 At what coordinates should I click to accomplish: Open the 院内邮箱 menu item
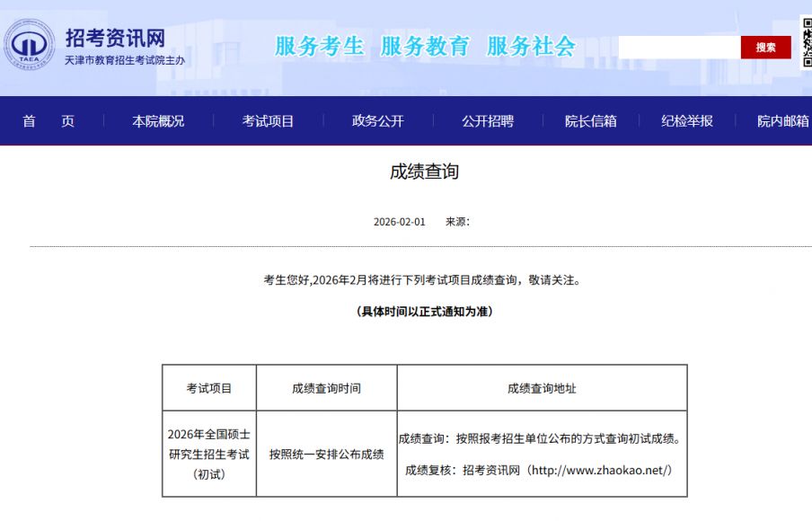783,121
